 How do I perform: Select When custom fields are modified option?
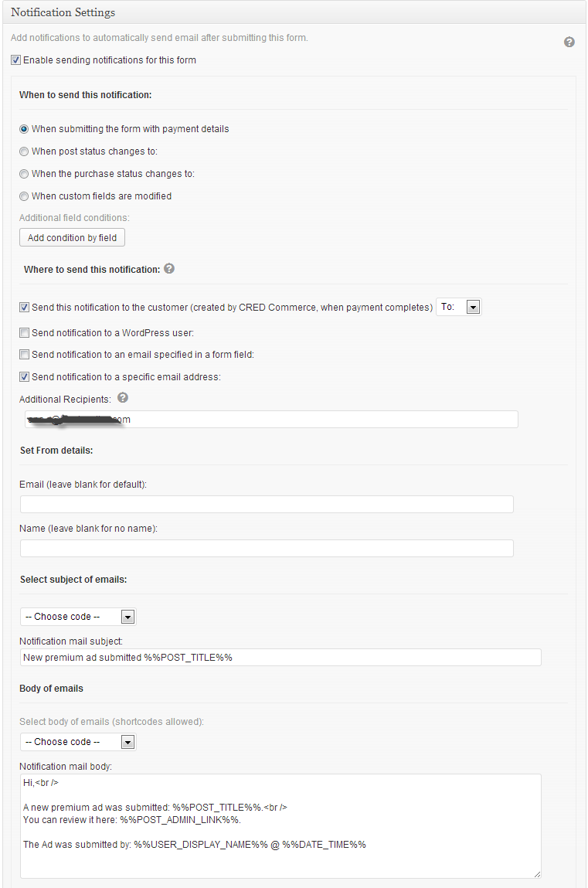click(24, 196)
